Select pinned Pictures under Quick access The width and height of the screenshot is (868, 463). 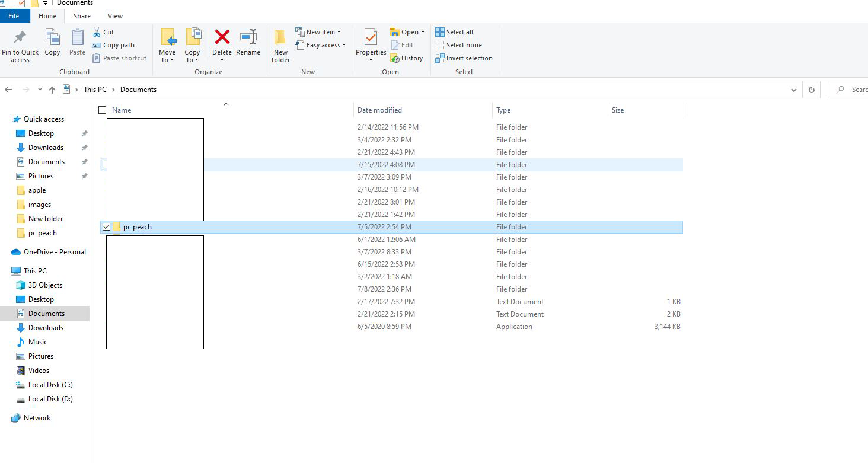[x=41, y=176]
